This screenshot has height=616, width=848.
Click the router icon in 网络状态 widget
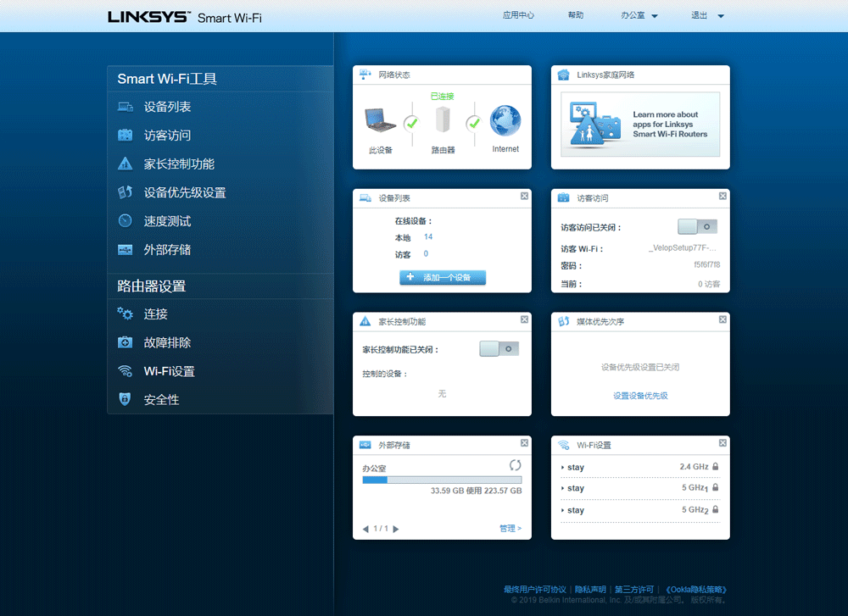coord(443,119)
